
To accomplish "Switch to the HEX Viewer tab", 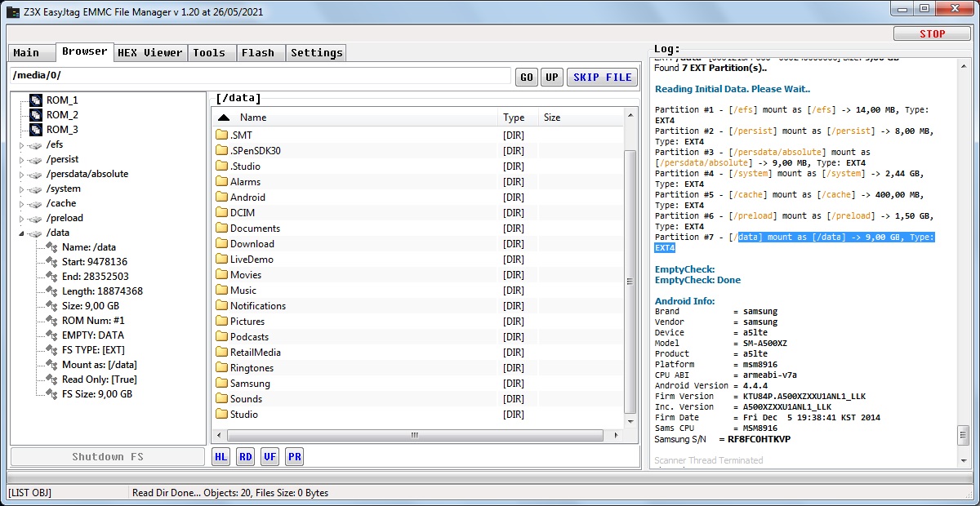I will click(150, 53).
